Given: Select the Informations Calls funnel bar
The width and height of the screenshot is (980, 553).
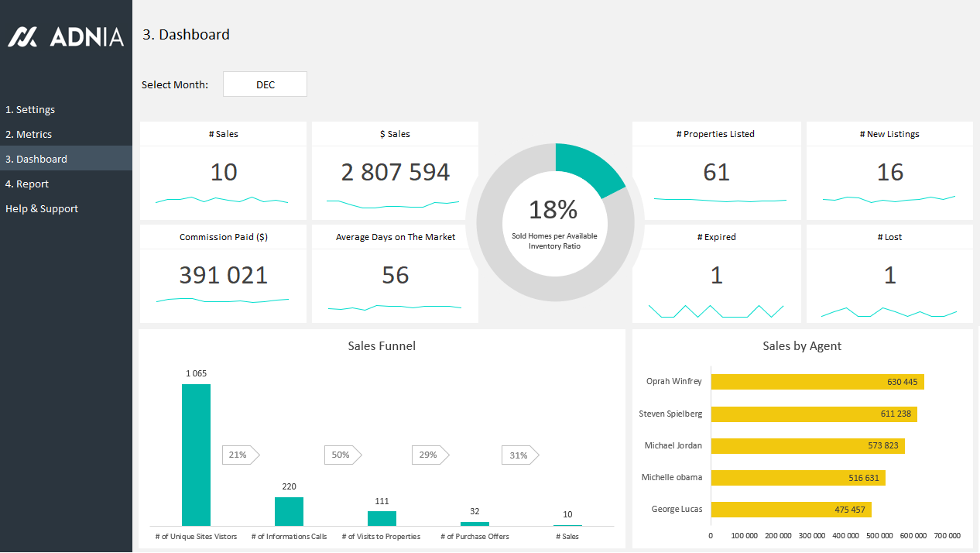Looking at the screenshot, I should (x=289, y=511).
